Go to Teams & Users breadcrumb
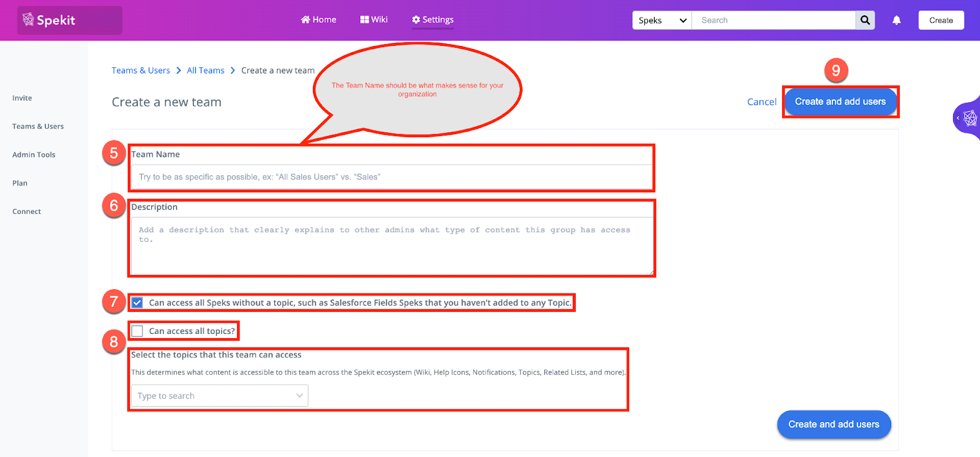 tap(141, 70)
